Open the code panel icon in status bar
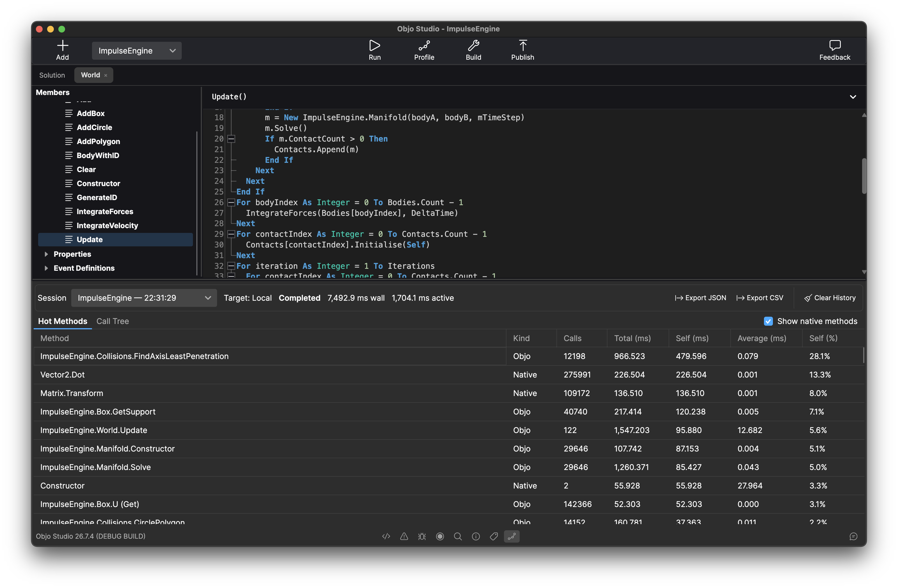The image size is (898, 588). [386, 536]
